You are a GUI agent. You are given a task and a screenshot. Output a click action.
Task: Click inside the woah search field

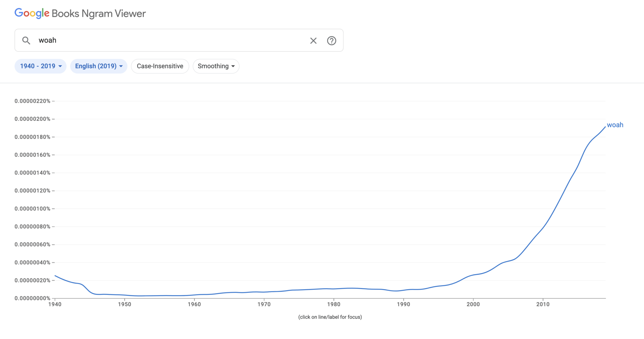point(170,41)
